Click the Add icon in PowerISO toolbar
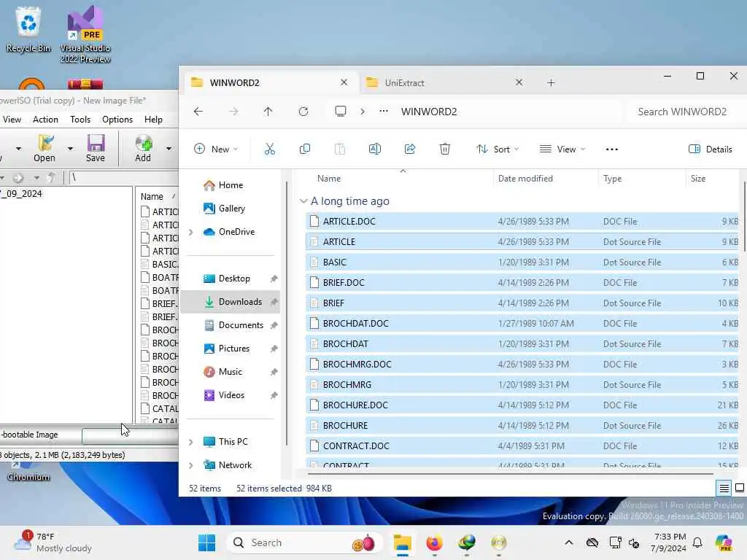The width and height of the screenshot is (747, 560). 143,148
